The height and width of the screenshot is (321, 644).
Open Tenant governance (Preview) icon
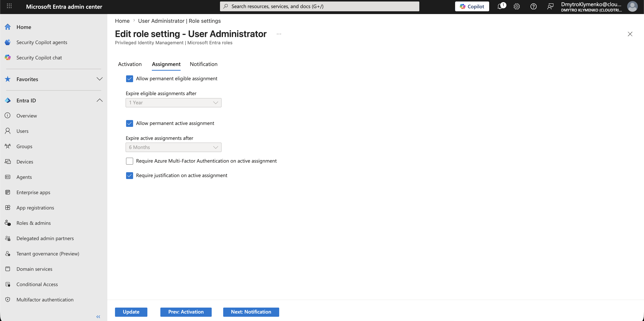click(8, 254)
